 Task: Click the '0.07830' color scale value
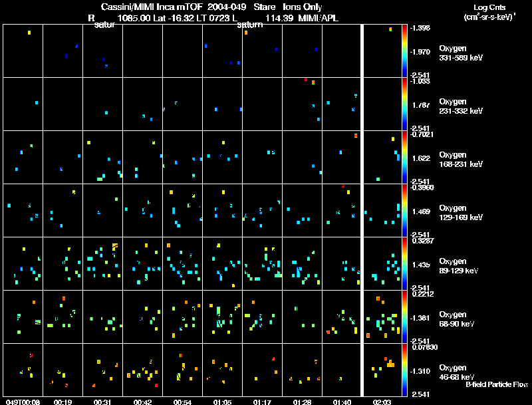[x=425, y=347]
